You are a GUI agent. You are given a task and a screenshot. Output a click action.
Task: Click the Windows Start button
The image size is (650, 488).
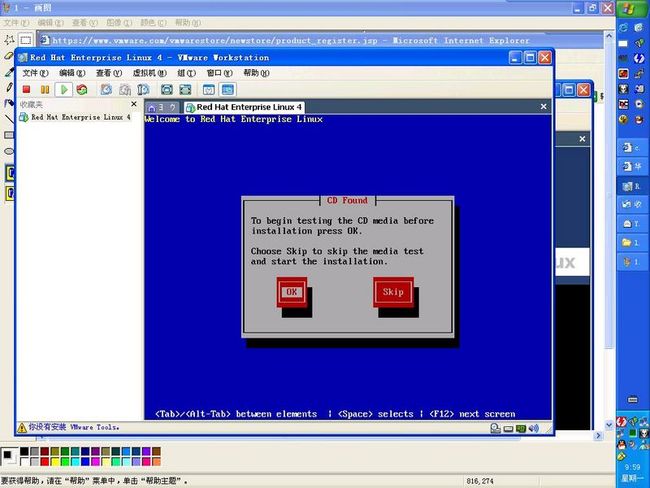coord(633,8)
